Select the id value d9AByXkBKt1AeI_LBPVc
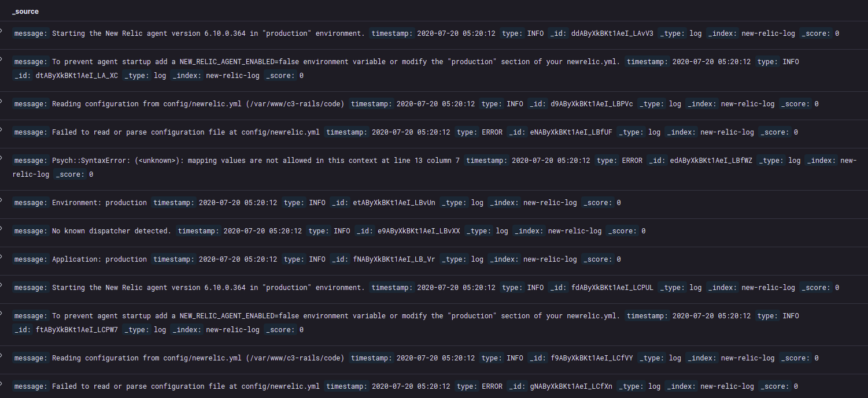Viewport: 868px width, 398px height. coord(592,104)
